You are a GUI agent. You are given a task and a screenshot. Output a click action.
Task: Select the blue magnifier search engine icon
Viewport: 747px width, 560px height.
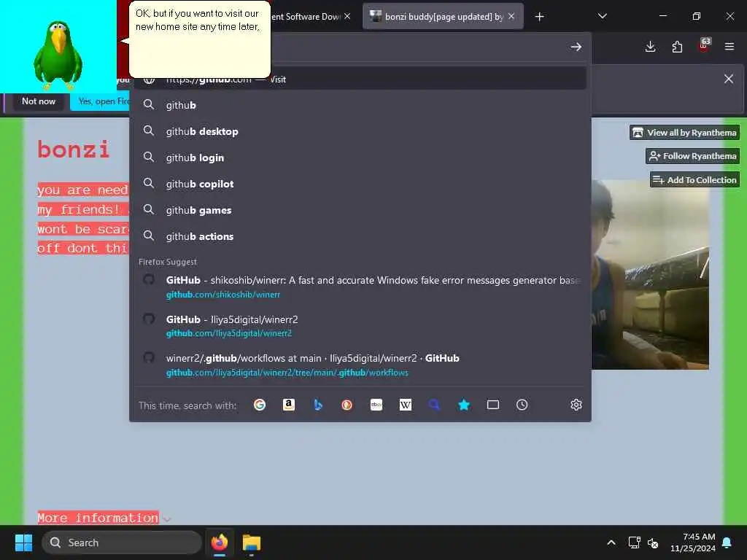click(x=435, y=405)
